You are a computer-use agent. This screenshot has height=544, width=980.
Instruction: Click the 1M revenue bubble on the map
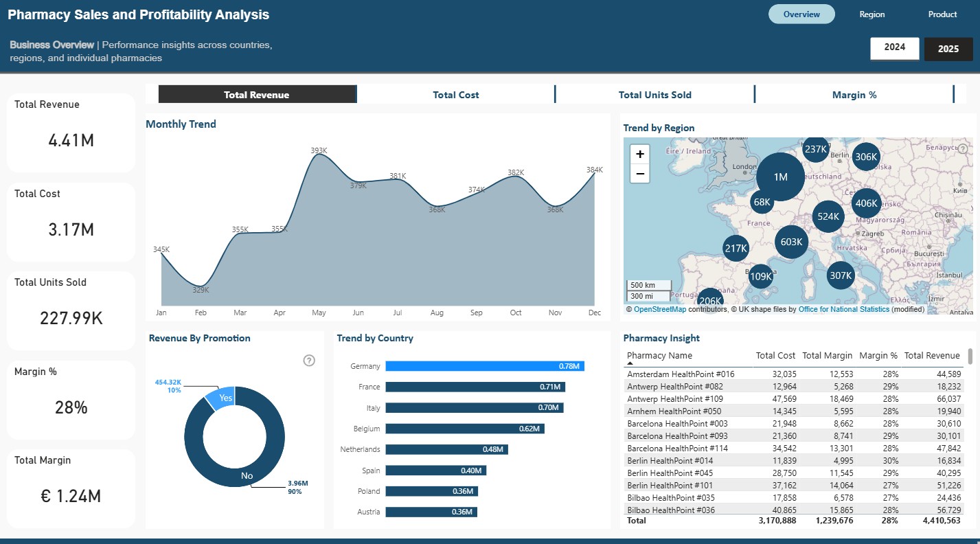pyautogui.click(x=779, y=177)
